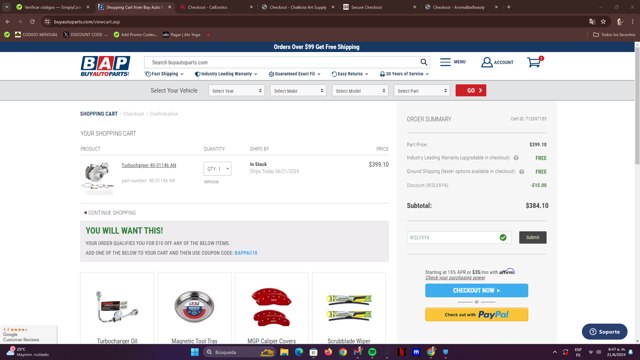Switch to the Checkout - CalExotics tab
The height and width of the screenshot is (360, 640).
215,7
